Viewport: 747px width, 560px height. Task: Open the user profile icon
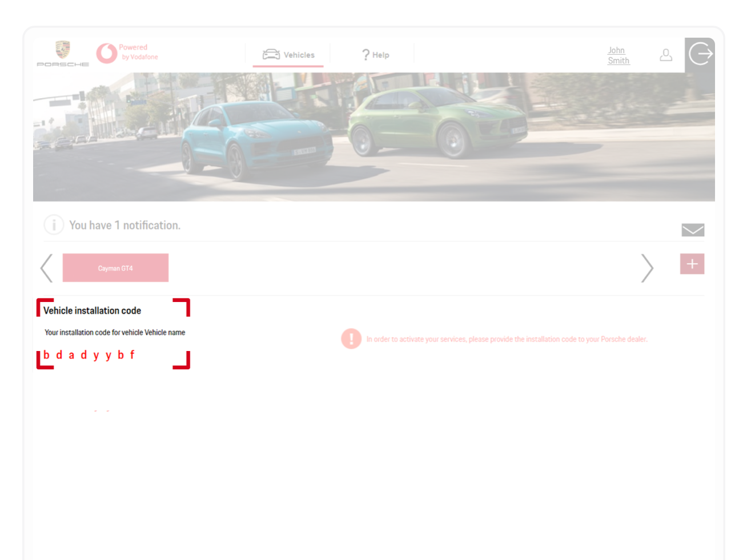[666, 55]
